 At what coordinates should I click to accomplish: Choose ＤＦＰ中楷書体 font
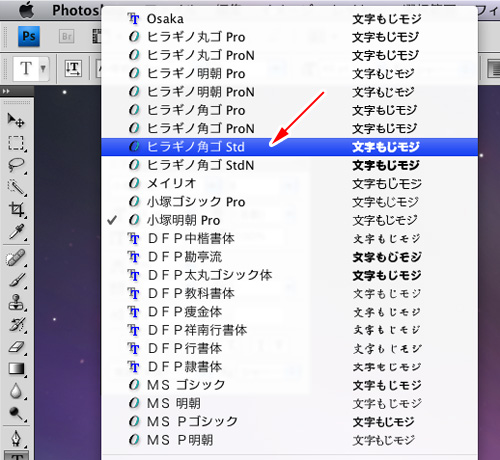(x=289, y=238)
